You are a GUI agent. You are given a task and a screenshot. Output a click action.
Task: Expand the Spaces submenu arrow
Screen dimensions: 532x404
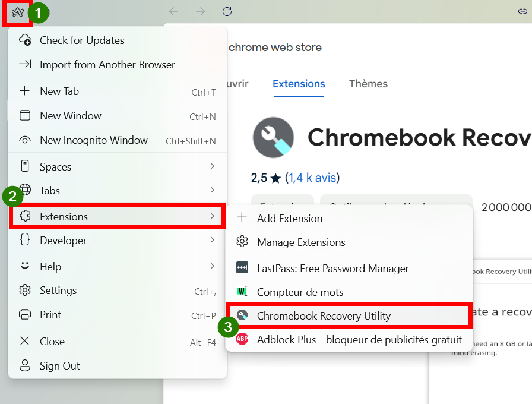(x=213, y=166)
